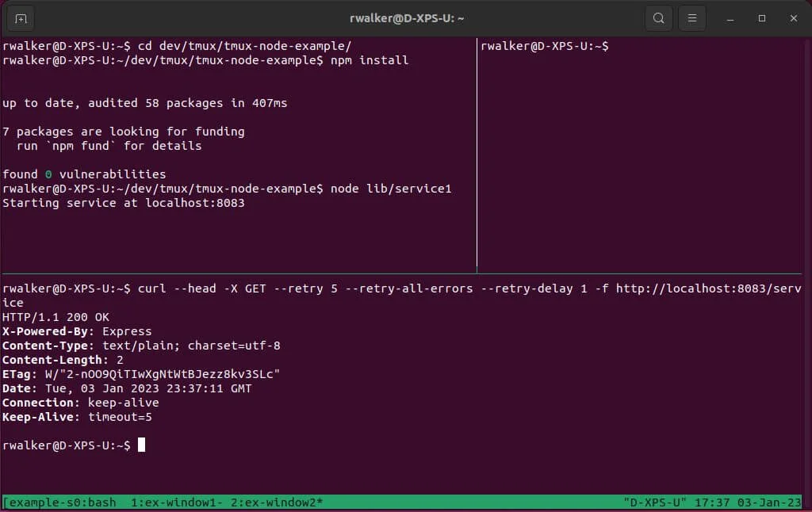Minimize the terminal window
This screenshot has width=812, height=512.
pos(730,18)
